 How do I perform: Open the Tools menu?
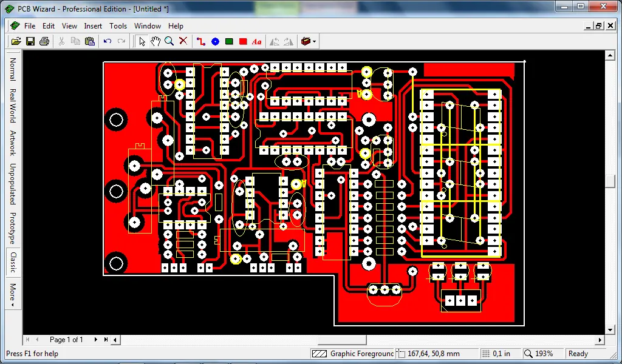[x=118, y=26]
